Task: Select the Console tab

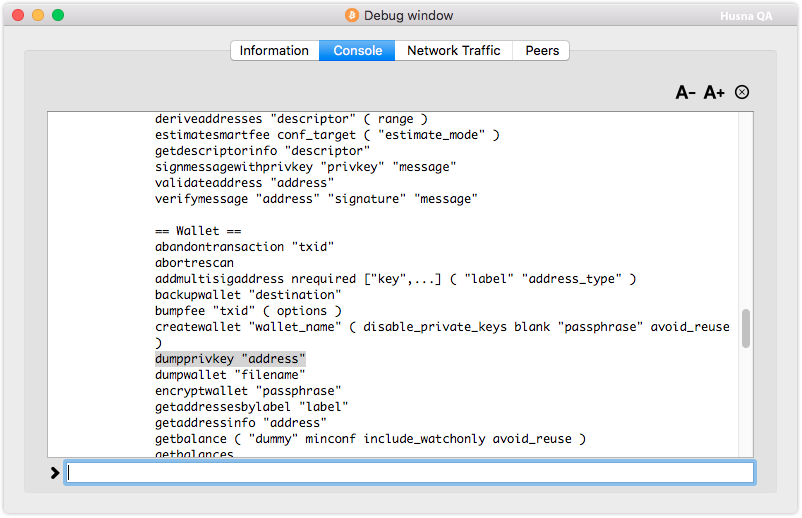Action: coord(358,51)
